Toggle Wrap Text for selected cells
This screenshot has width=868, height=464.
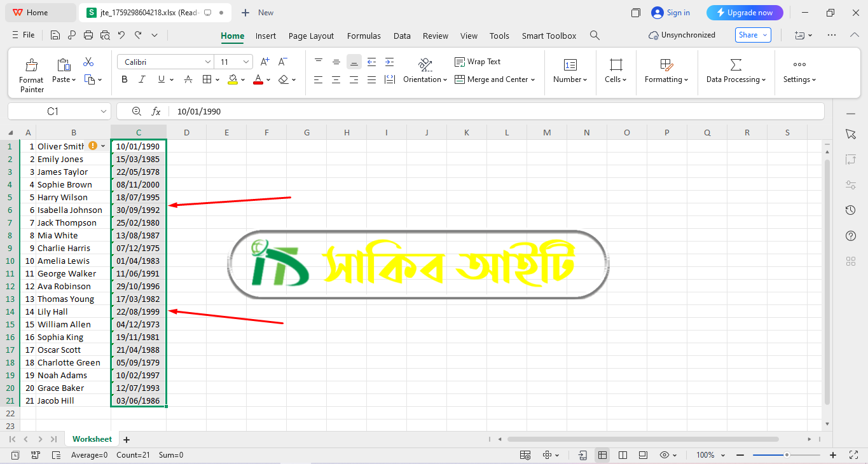point(478,62)
